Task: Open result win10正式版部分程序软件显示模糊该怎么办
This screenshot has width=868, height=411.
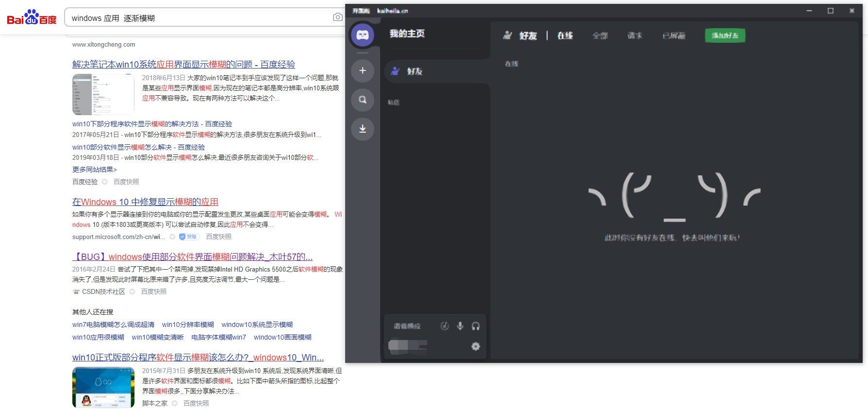Action: (x=198, y=357)
